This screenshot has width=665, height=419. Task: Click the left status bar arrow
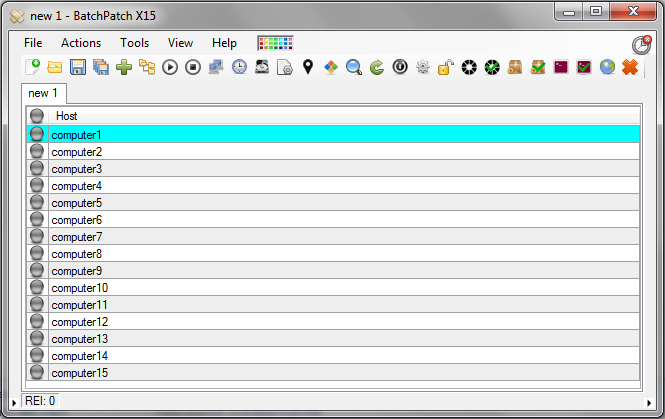pyautogui.click(x=14, y=403)
